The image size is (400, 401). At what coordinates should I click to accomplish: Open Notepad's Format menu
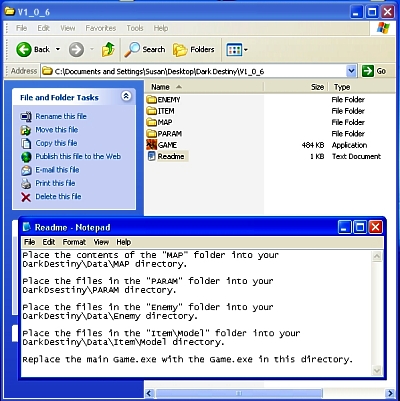[x=74, y=242]
